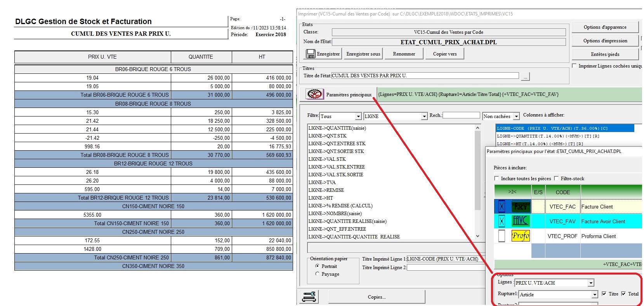Click the Enregistrer sous button
644x306 pixels.
tap(363, 54)
